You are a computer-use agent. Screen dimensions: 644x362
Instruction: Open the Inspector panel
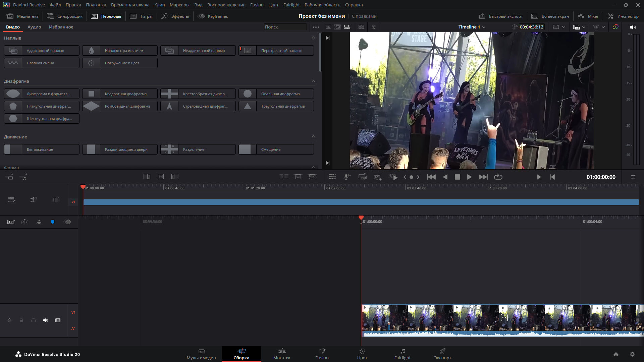coord(623,16)
